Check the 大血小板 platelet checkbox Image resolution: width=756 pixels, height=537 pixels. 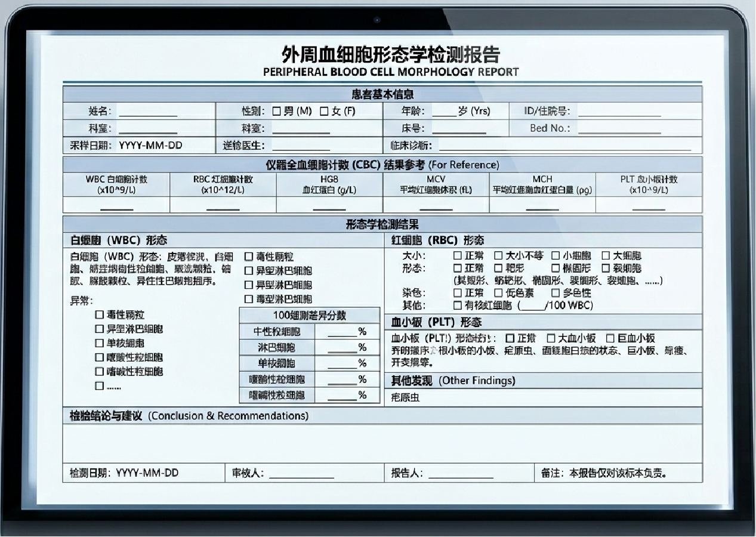551,338
